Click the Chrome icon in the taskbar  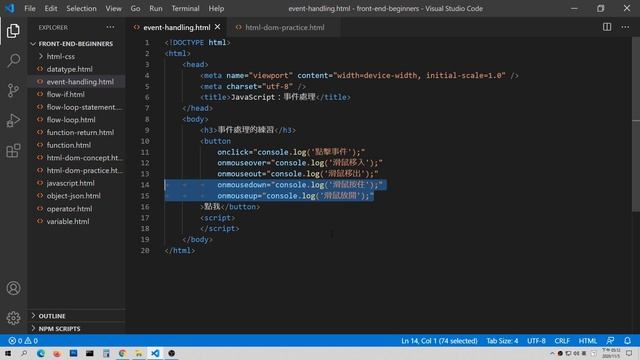(122, 353)
